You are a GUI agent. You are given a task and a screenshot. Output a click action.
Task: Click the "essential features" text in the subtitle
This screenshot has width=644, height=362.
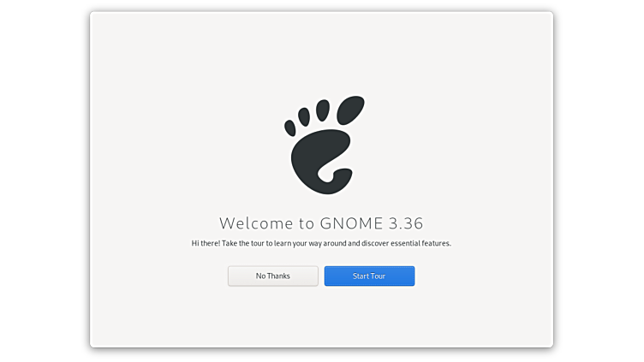[x=420, y=243]
